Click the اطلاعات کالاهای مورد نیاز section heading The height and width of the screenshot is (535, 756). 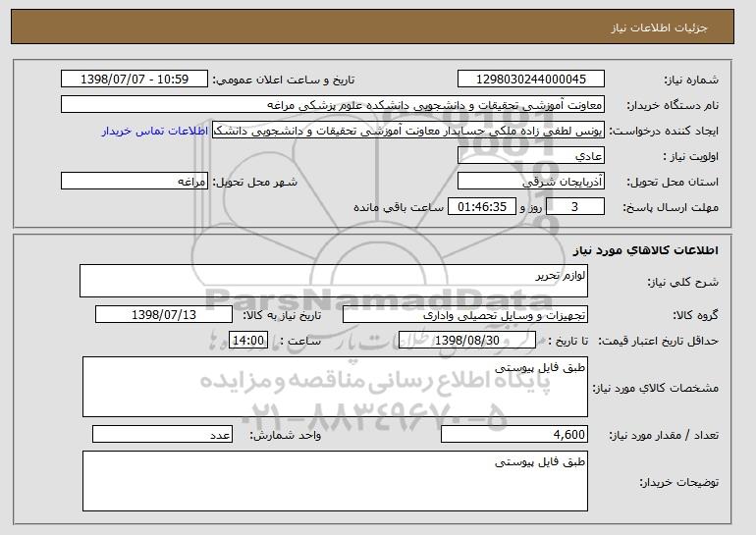coord(646,250)
